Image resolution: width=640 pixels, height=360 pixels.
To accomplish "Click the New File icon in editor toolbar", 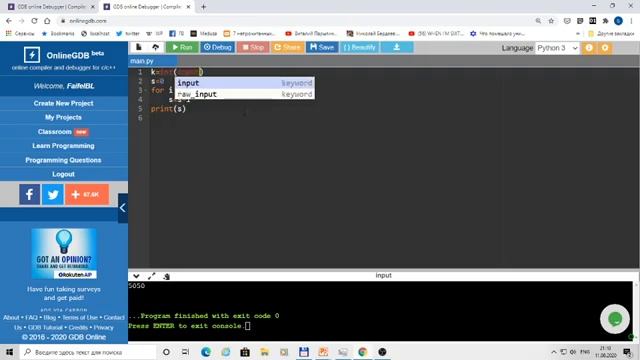I will [x=139, y=47].
